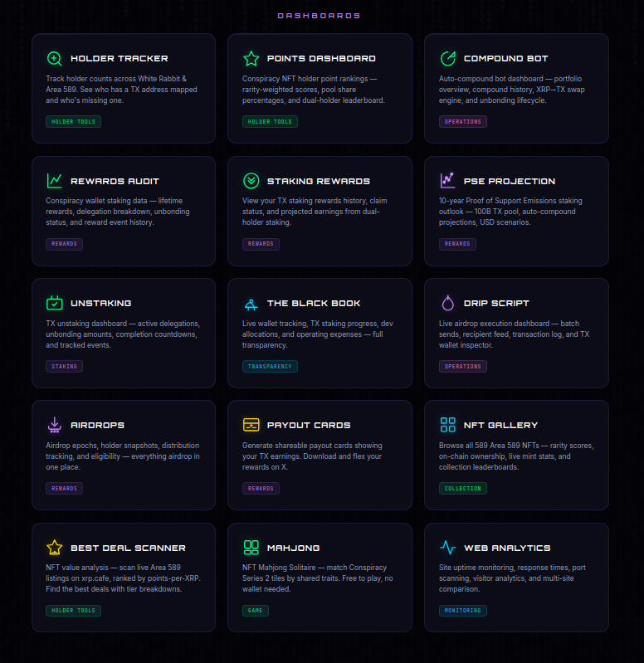This screenshot has height=663, width=644.
Task: Click the Operations tag on Compound Bot
Action: (462, 122)
